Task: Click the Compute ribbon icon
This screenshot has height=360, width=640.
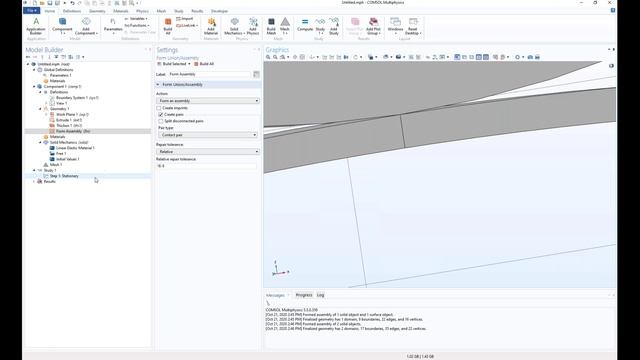Action: (x=305, y=25)
